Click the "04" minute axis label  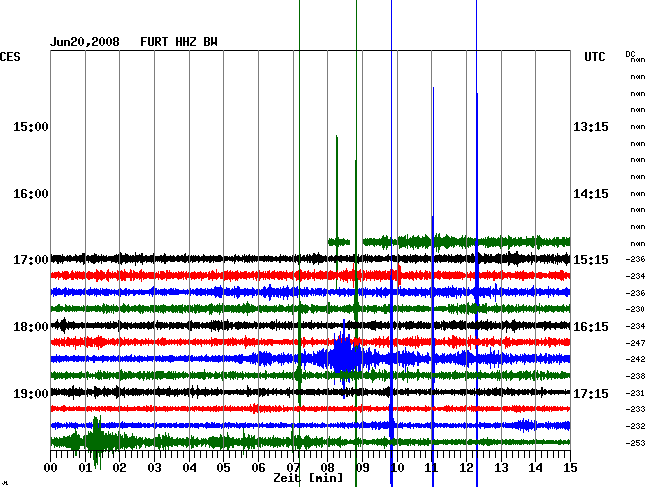[189, 468]
